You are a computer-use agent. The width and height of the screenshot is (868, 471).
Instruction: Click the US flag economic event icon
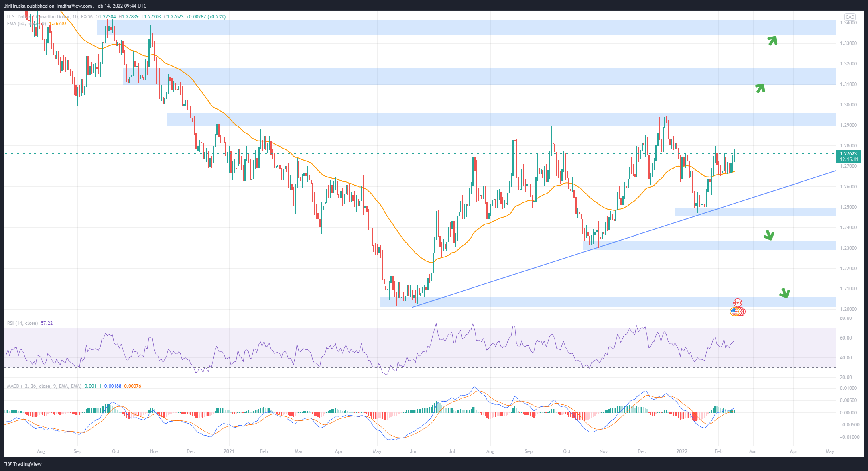coord(734,312)
